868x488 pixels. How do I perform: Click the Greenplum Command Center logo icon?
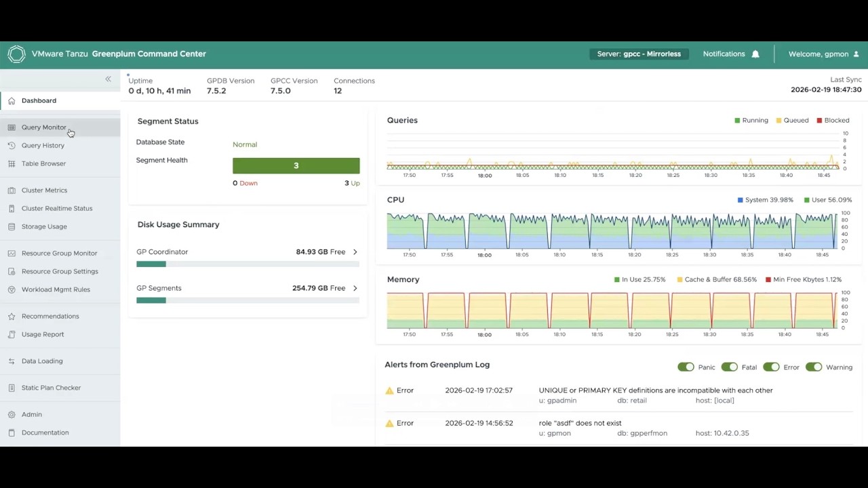[16, 54]
